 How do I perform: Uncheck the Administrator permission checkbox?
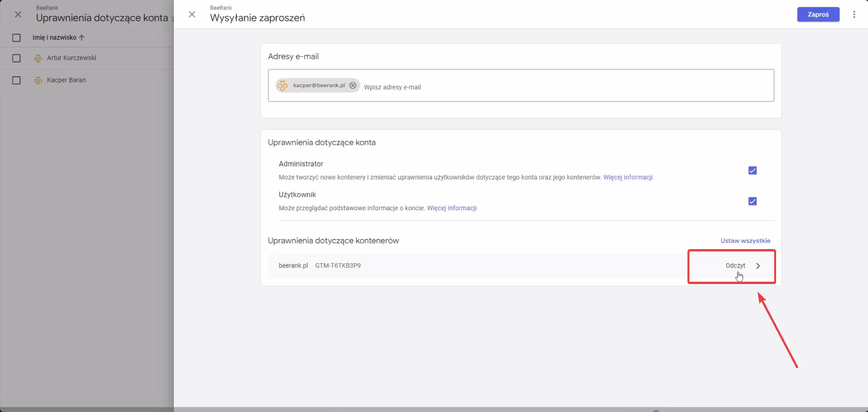tap(752, 170)
